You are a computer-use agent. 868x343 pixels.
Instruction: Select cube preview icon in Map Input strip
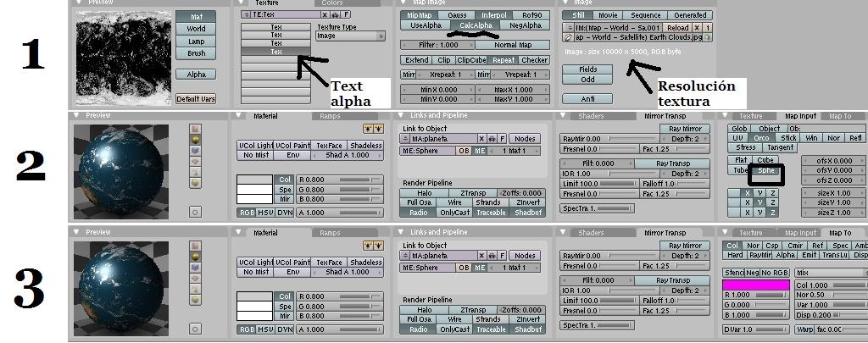coord(196,151)
